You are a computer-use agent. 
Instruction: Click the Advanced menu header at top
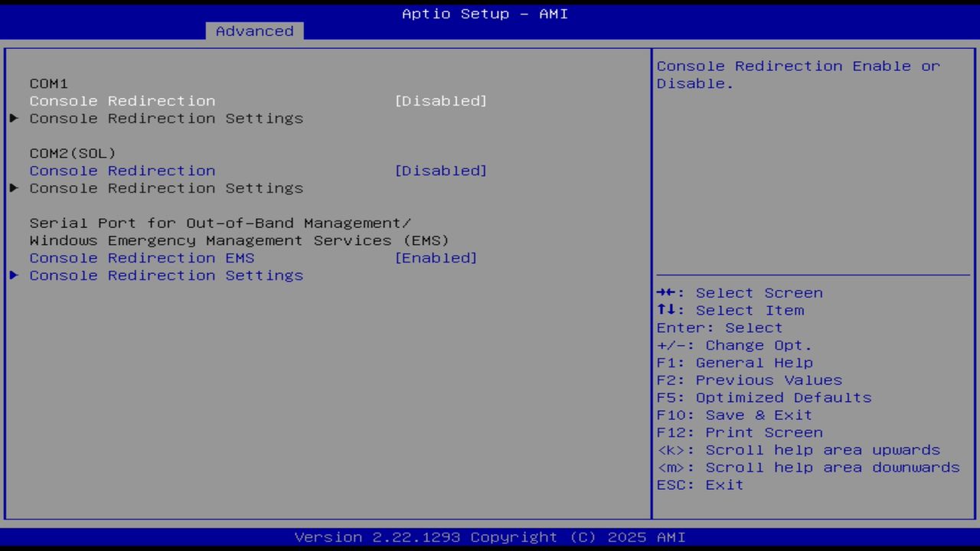coord(253,31)
